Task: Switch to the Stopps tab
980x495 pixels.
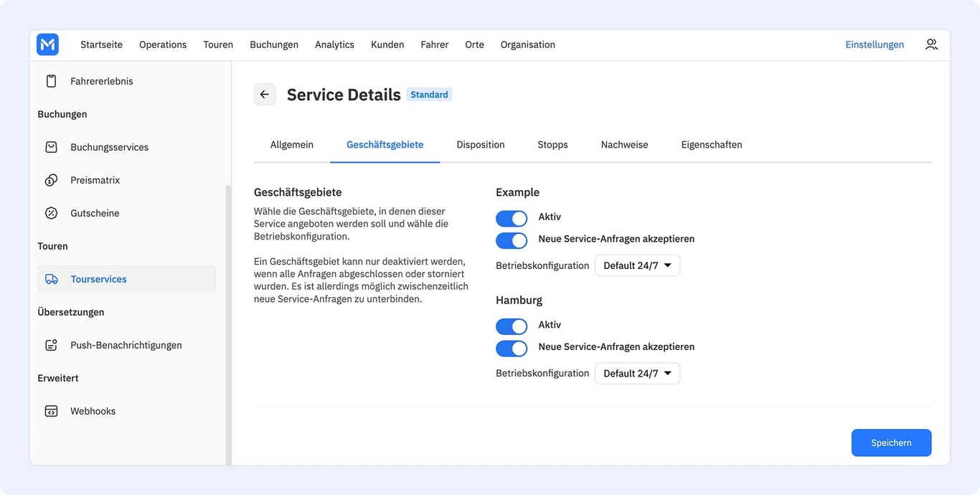Action: click(x=553, y=145)
